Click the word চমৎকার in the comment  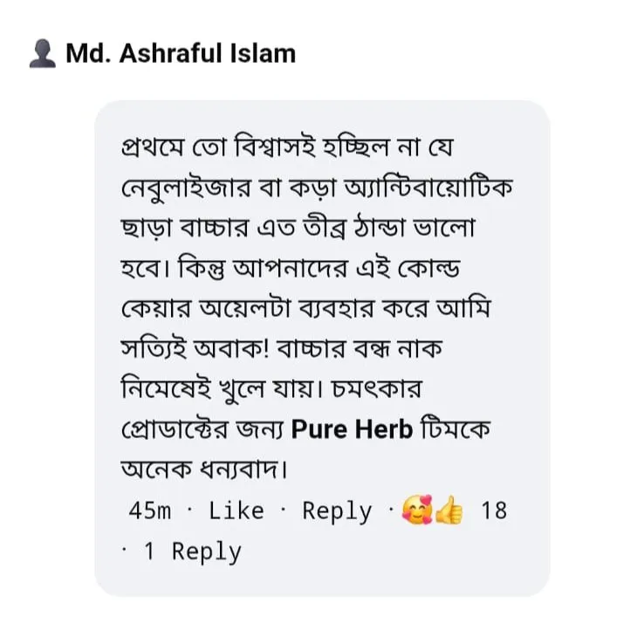pos(377,389)
